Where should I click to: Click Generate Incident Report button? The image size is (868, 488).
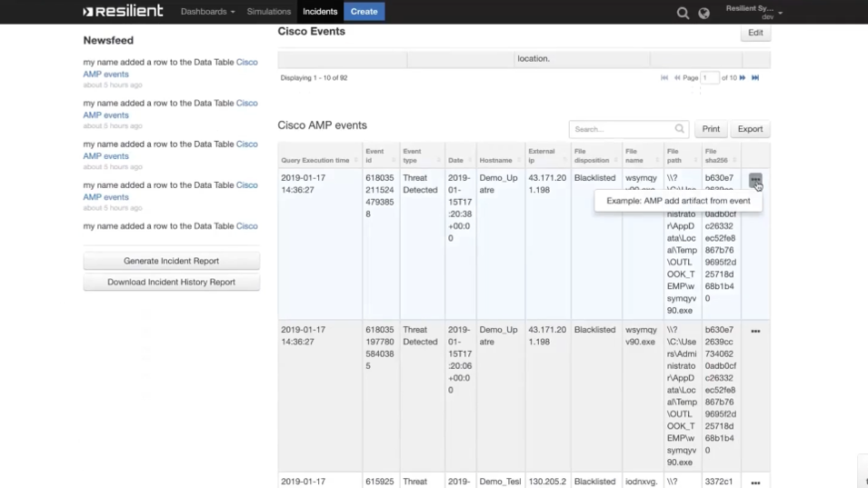click(171, 261)
